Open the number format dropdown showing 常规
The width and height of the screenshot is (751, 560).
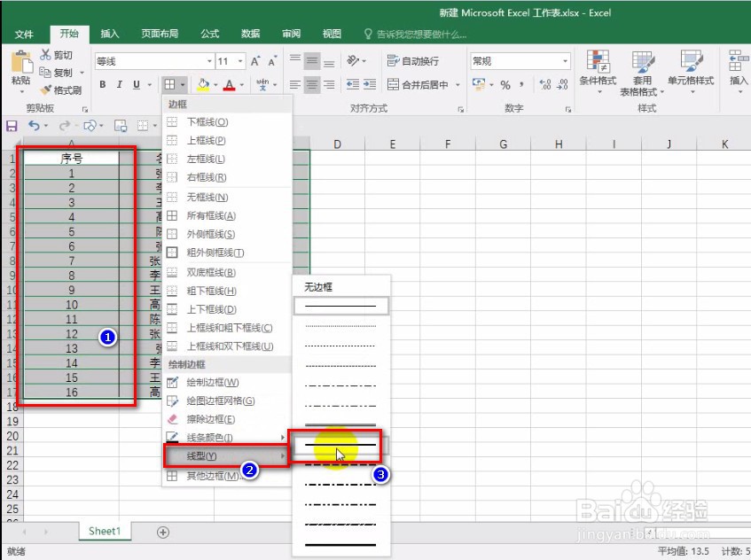tap(567, 60)
